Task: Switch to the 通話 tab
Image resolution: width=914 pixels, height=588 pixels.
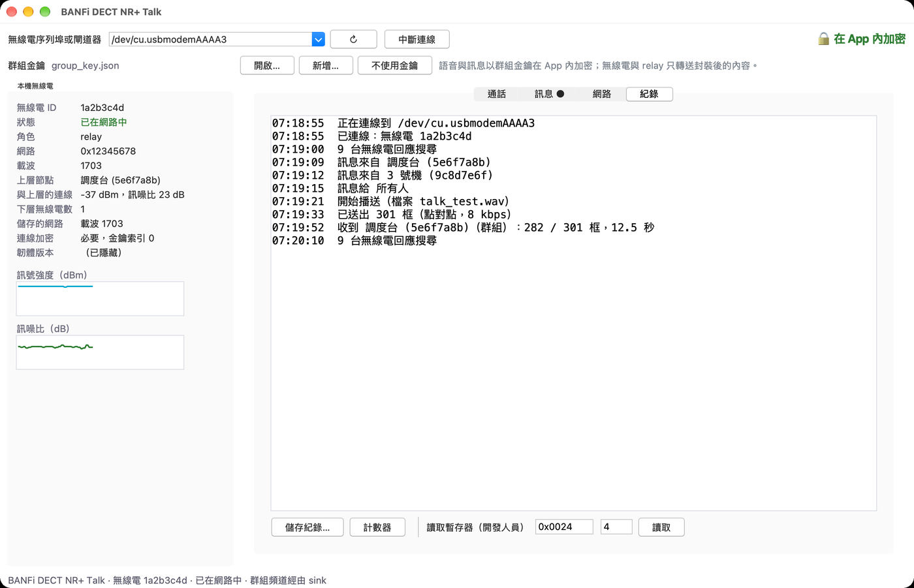Action: 497,94
